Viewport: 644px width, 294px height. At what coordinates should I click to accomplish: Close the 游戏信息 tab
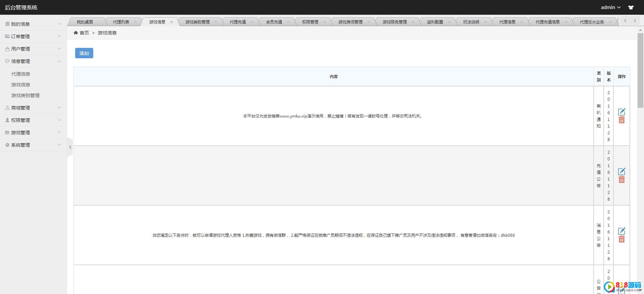point(171,22)
